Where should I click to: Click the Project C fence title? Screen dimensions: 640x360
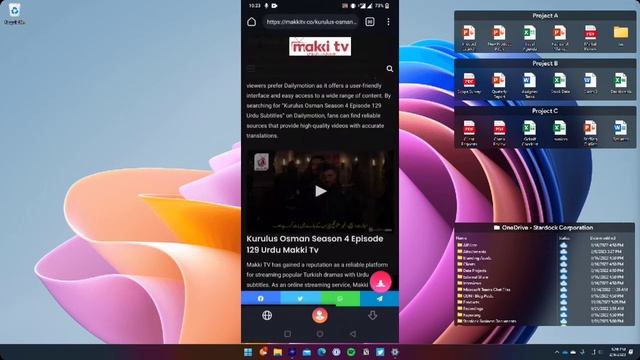click(545, 111)
